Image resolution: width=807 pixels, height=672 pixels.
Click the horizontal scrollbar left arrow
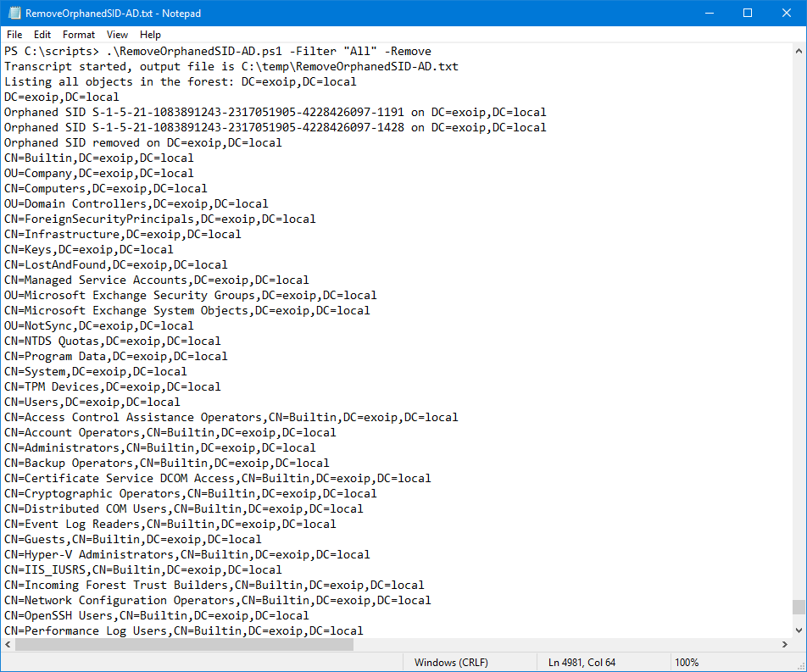coord(8,644)
